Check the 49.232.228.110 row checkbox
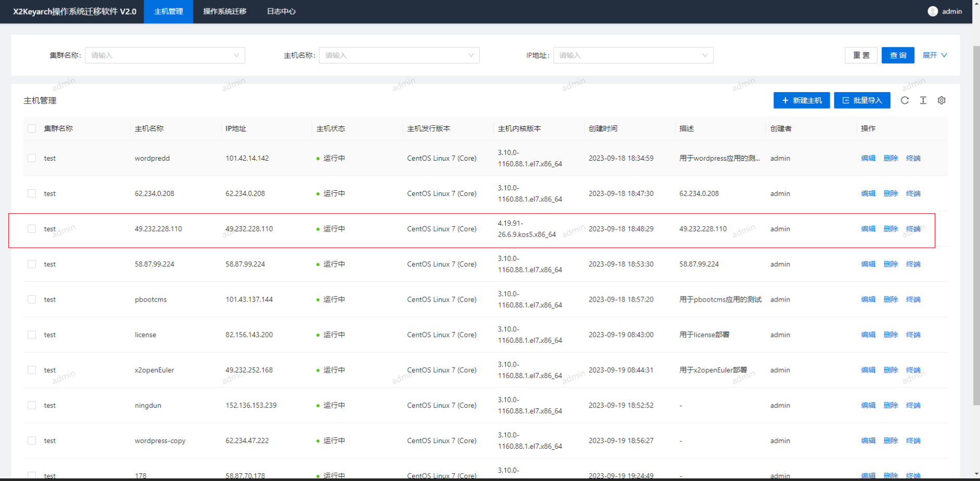The height and width of the screenshot is (481, 980). [32, 229]
